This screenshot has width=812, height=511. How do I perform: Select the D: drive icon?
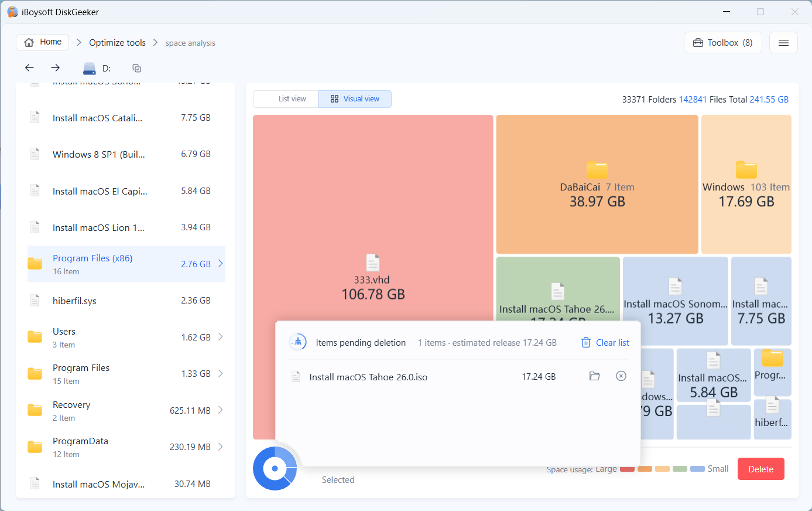[90, 69]
